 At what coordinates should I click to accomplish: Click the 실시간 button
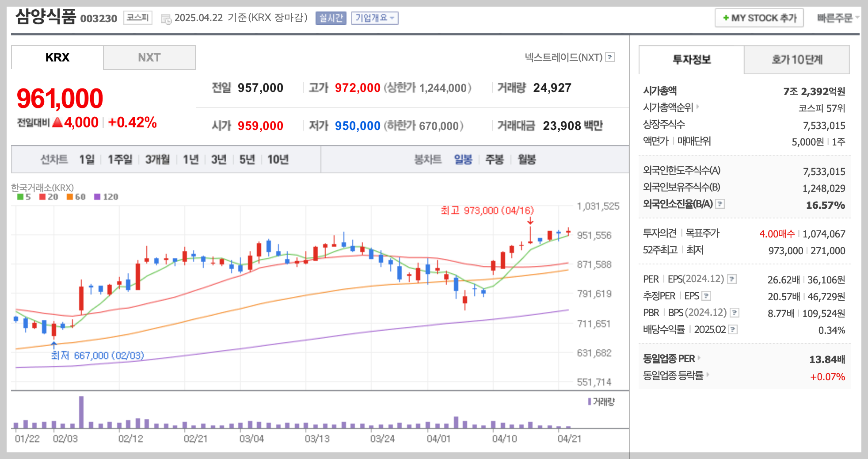pos(331,18)
